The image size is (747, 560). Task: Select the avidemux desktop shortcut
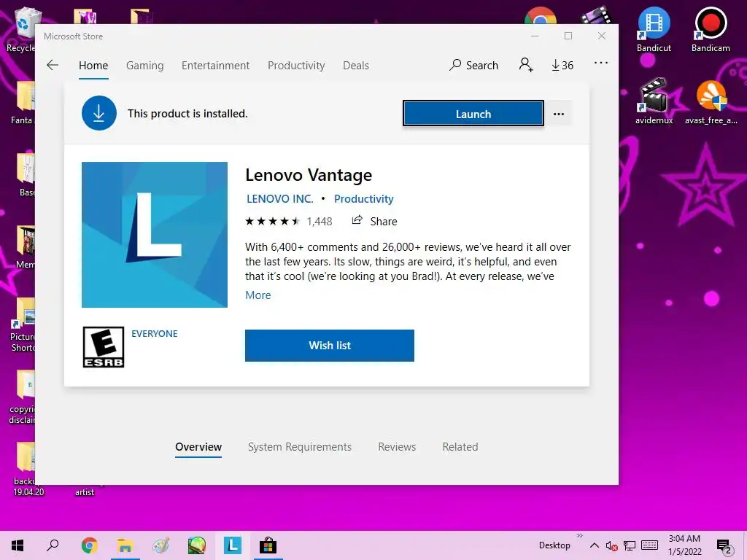coord(654,101)
